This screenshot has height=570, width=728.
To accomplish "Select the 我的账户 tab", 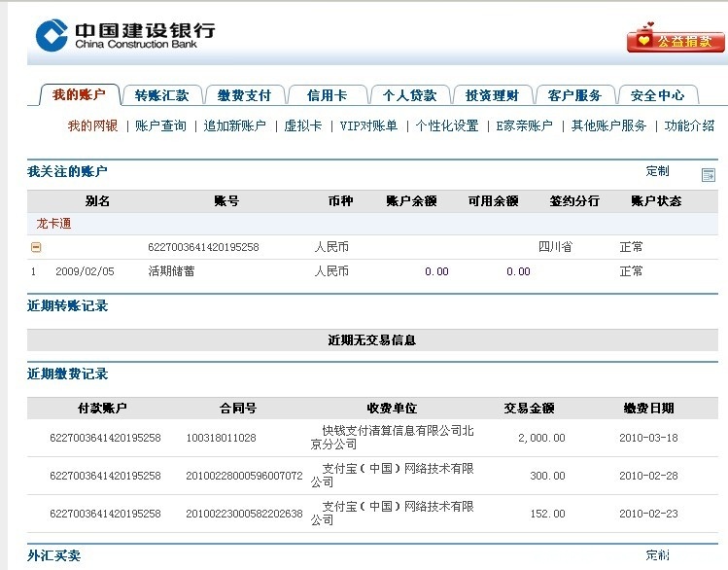I will pyautogui.click(x=80, y=94).
